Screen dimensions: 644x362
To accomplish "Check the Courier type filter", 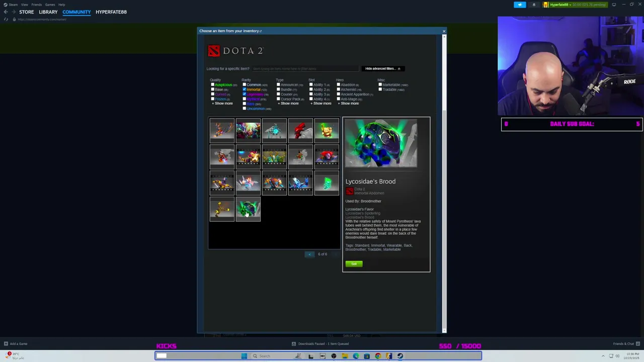I will tap(279, 94).
